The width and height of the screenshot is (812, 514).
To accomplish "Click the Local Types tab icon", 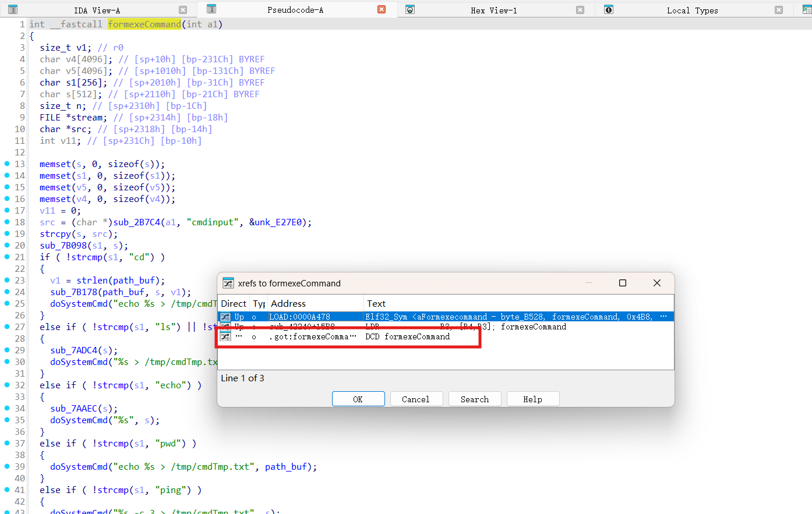I will [609, 9].
